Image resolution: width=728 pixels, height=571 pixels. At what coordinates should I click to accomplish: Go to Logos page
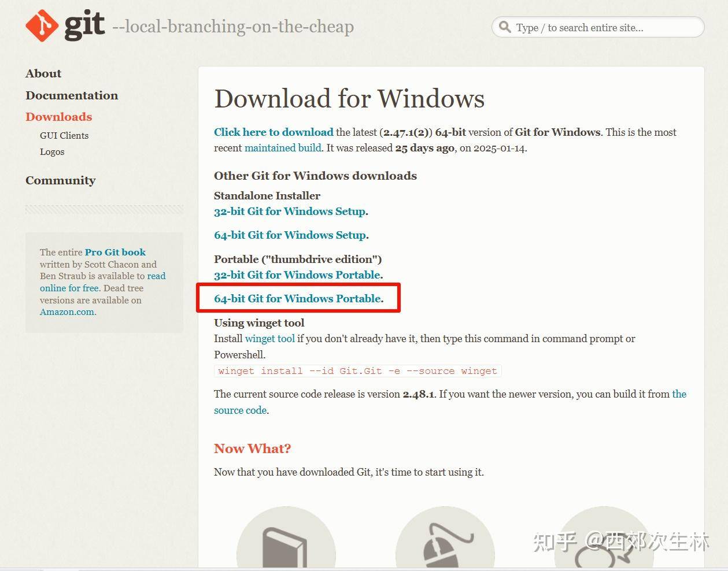coord(52,151)
